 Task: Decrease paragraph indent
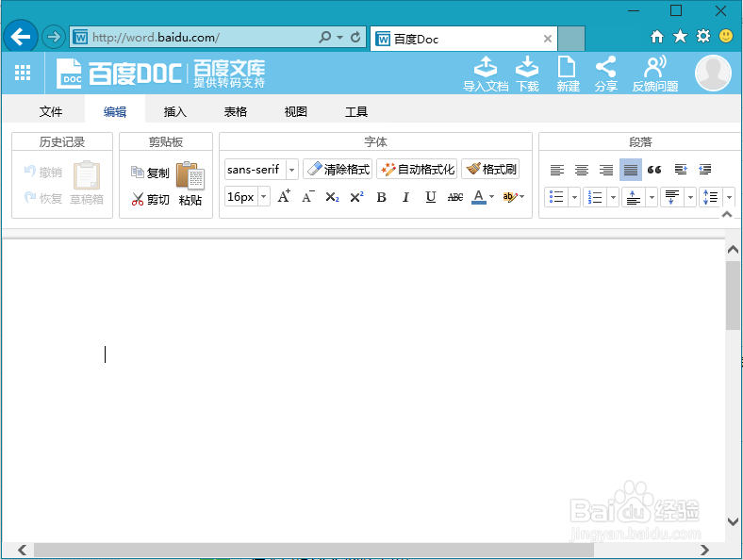click(705, 169)
